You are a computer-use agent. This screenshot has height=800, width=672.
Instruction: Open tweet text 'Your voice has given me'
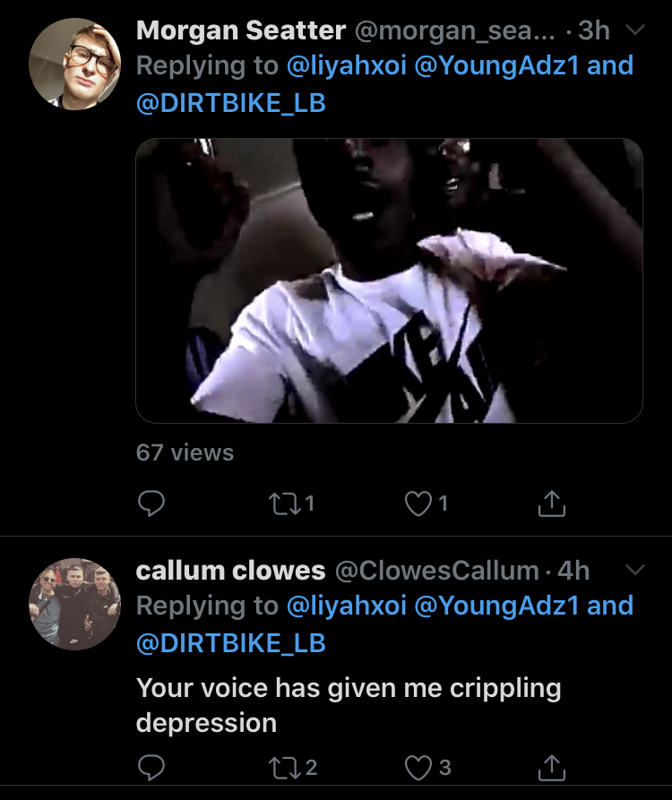click(x=349, y=689)
